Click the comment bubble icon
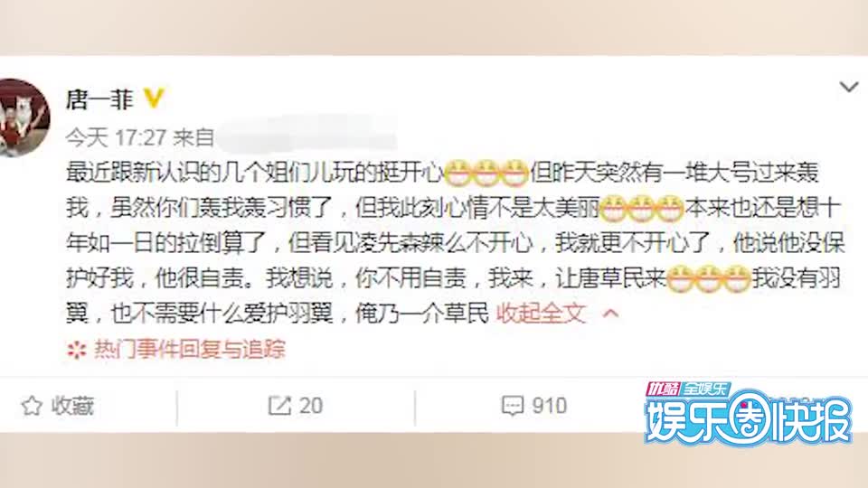Image resolution: width=868 pixels, height=488 pixels. click(x=512, y=406)
